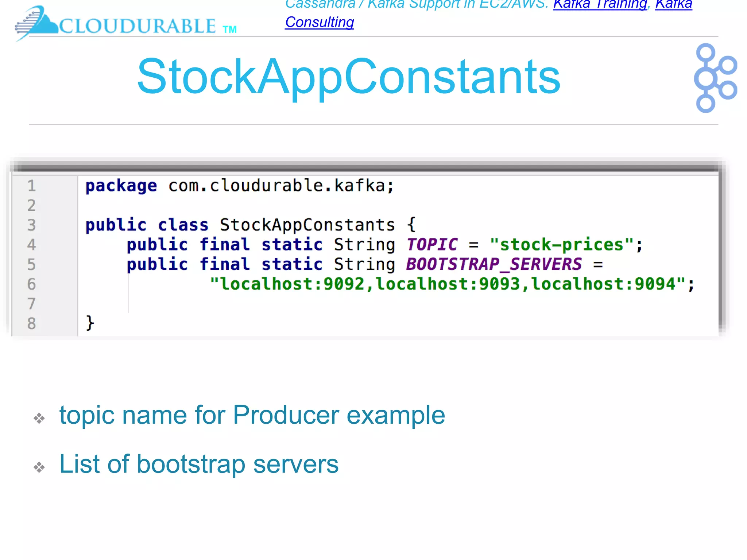747x560 pixels.
Task: Click the "stock-prices" string literal
Action: click(562, 245)
